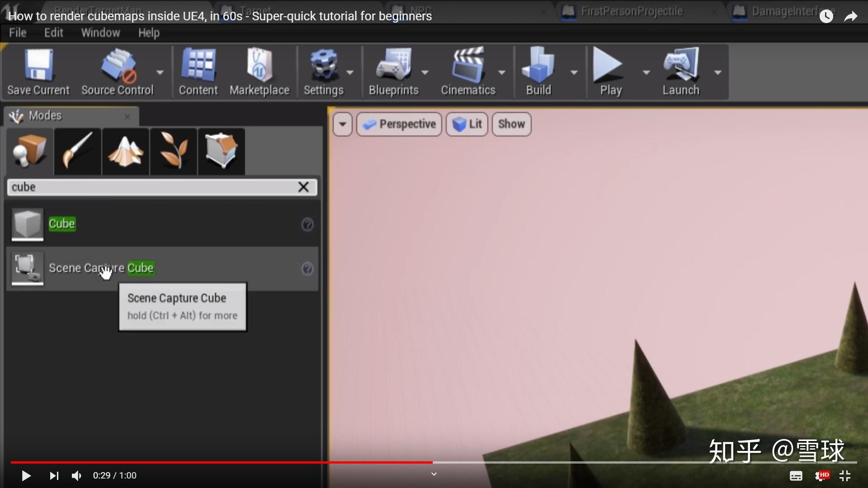The width and height of the screenshot is (868, 488).
Task: Toggle video subtitles button
Action: [796, 475]
